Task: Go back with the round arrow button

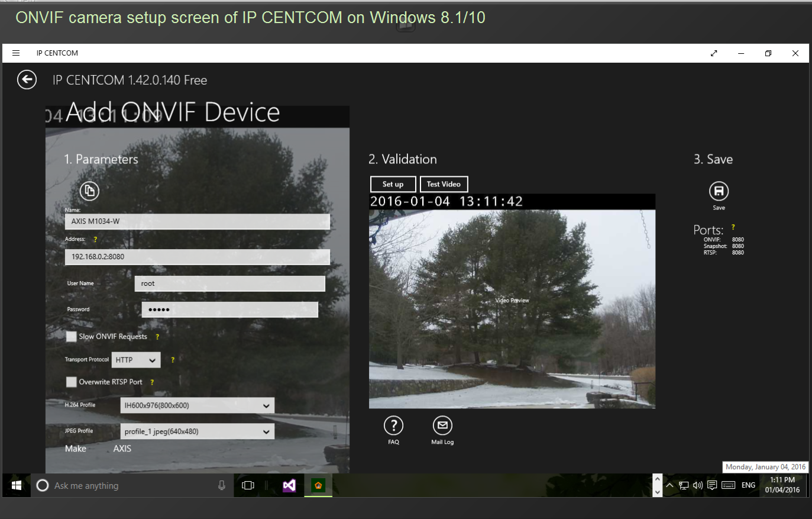Action: pos(27,79)
